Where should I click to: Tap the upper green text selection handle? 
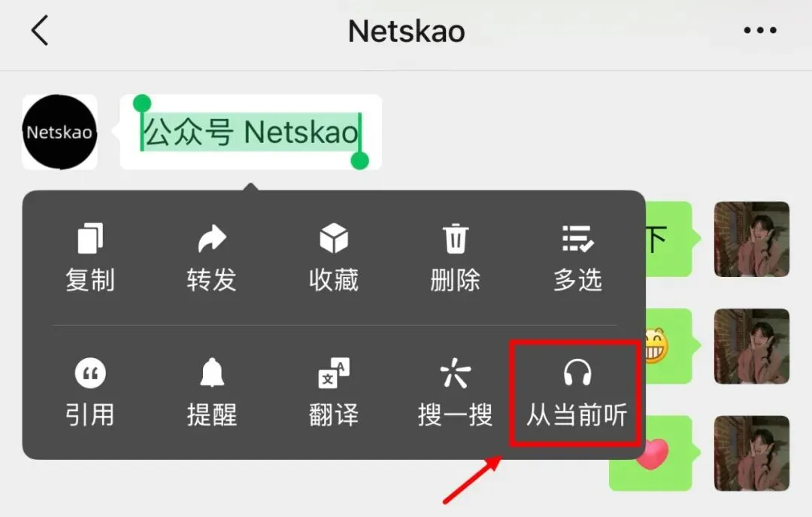click(x=142, y=104)
